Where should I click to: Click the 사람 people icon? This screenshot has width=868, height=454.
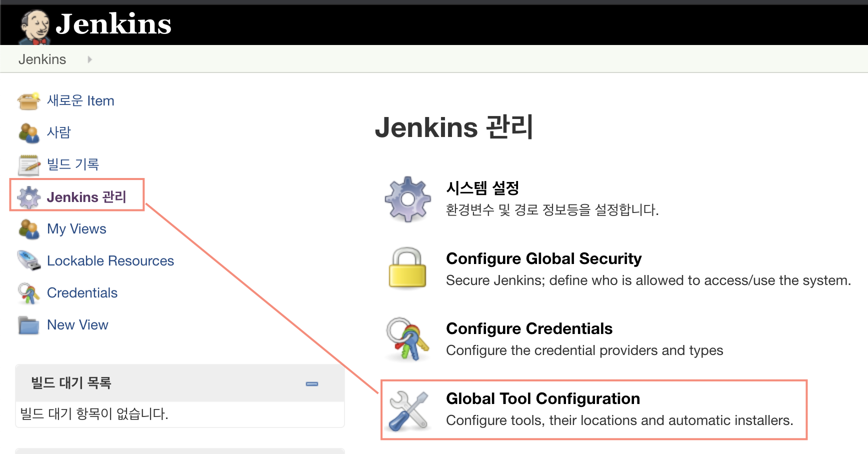click(28, 133)
